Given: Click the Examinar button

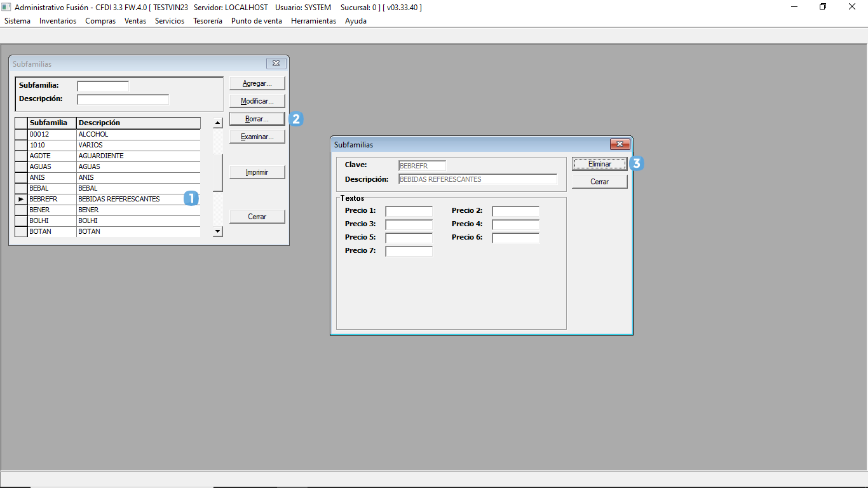Looking at the screenshot, I should [x=257, y=137].
